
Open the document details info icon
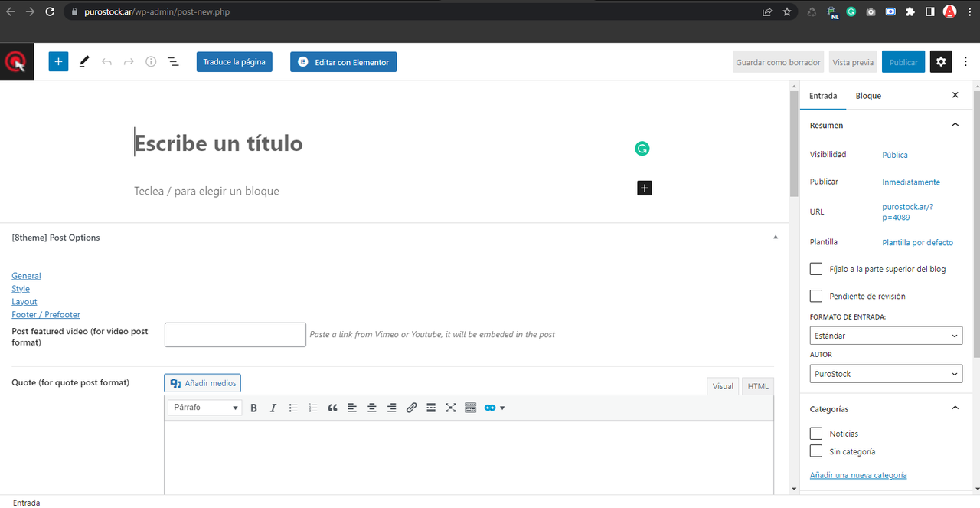click(151, 61)
